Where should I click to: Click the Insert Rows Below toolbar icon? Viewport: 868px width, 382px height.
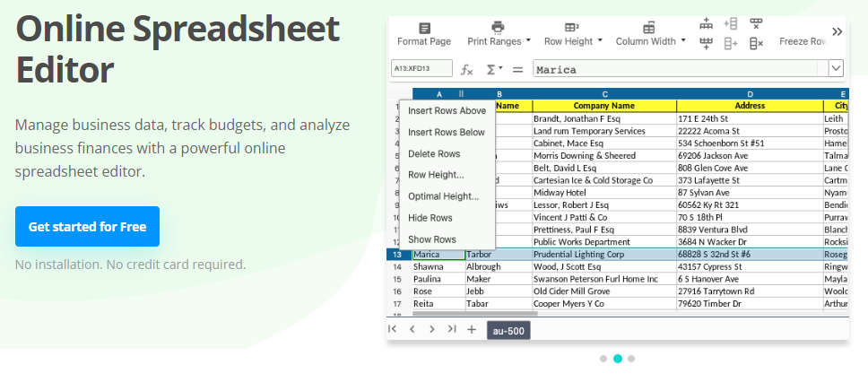(706, 42)
